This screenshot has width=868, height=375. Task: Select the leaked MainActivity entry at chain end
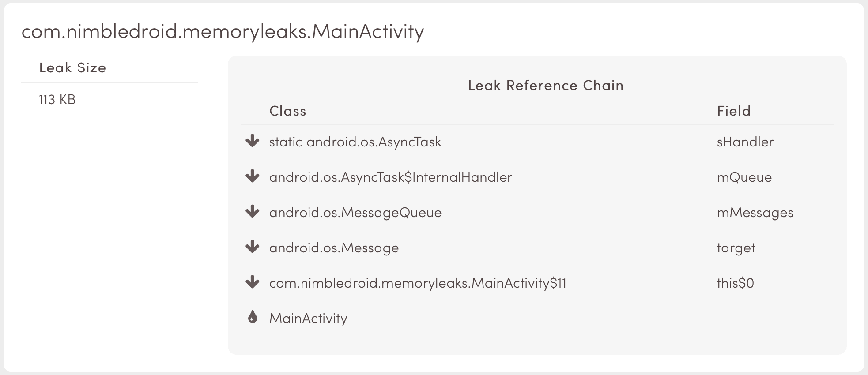point(308,319)
